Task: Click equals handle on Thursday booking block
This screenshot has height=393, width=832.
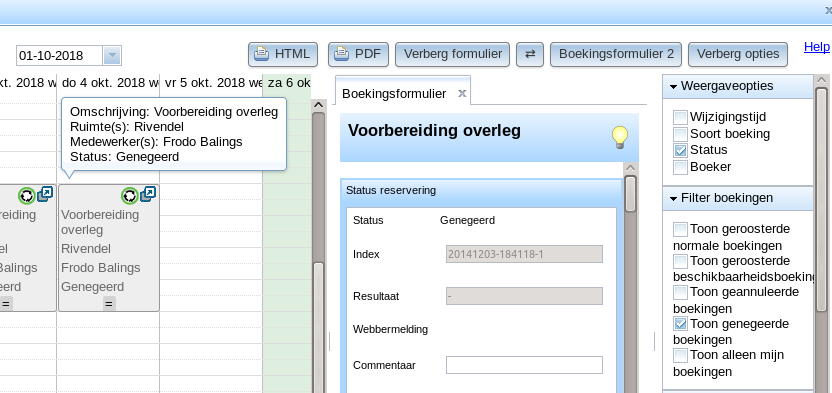Action: pos(109,303)
